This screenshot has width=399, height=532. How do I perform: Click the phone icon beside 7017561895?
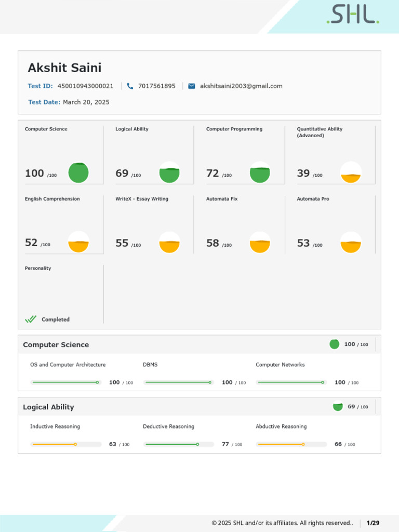[130, 86]
